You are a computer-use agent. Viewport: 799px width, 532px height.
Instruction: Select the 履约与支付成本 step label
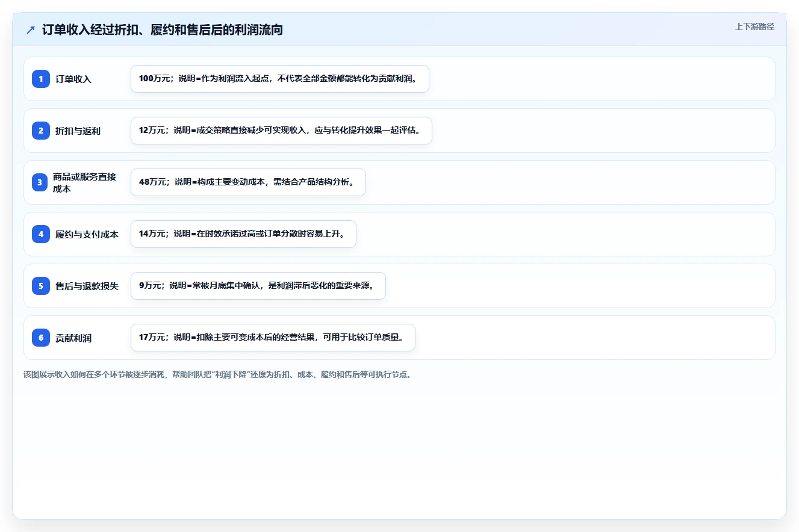coord(87,234)
